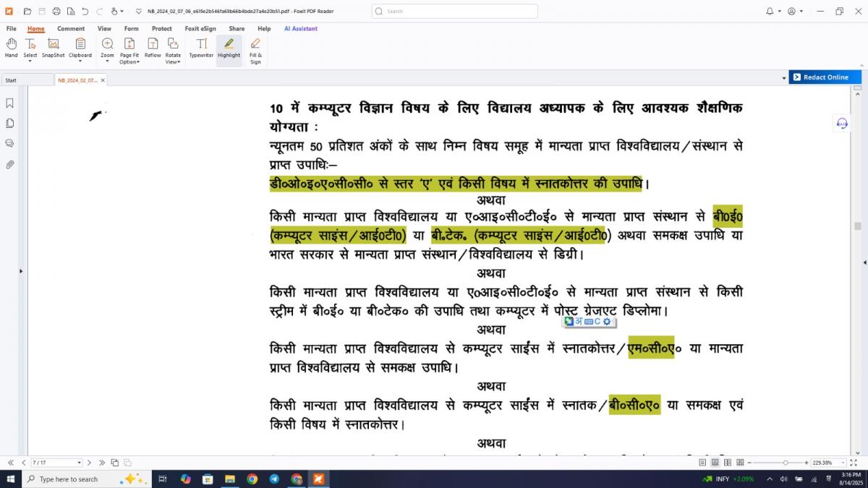
Task: Click the Reflow icon
Action: pos(153,48)
